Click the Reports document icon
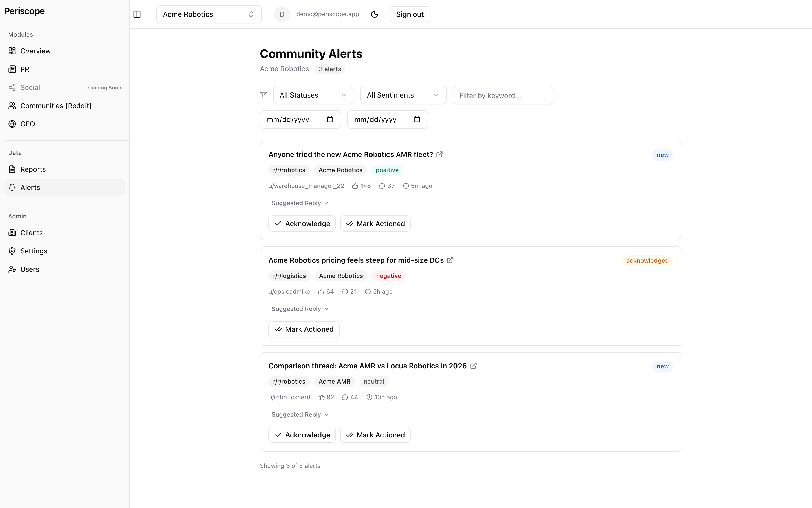This screenshot has height=508, width=812. tap(12, 169)
